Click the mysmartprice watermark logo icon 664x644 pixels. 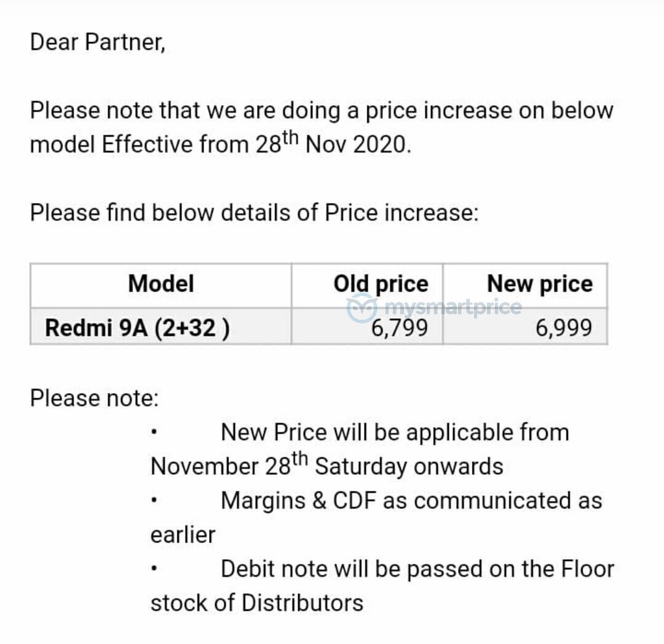coord(362,308)
